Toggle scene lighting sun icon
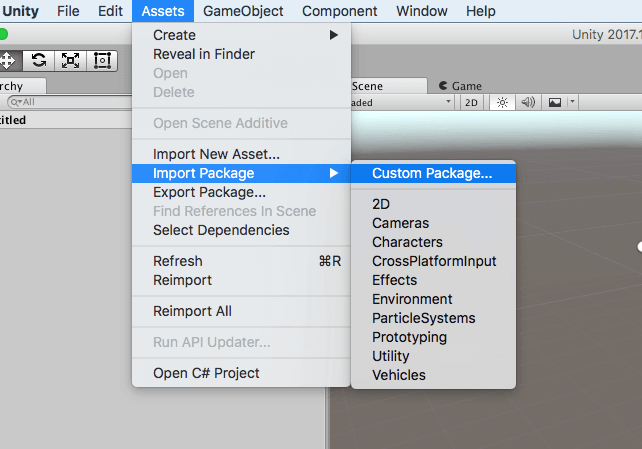This screenshot has height=449, width=642. point(502,102)
